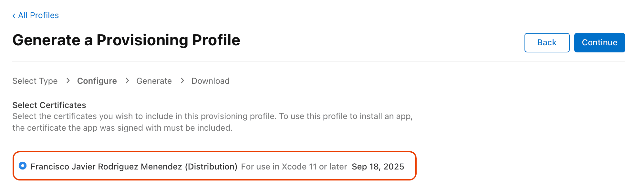The height and width of the screenshot is (196, 644).
Task: Select the Distribution certificate radio button
Action: coord(23,166)
